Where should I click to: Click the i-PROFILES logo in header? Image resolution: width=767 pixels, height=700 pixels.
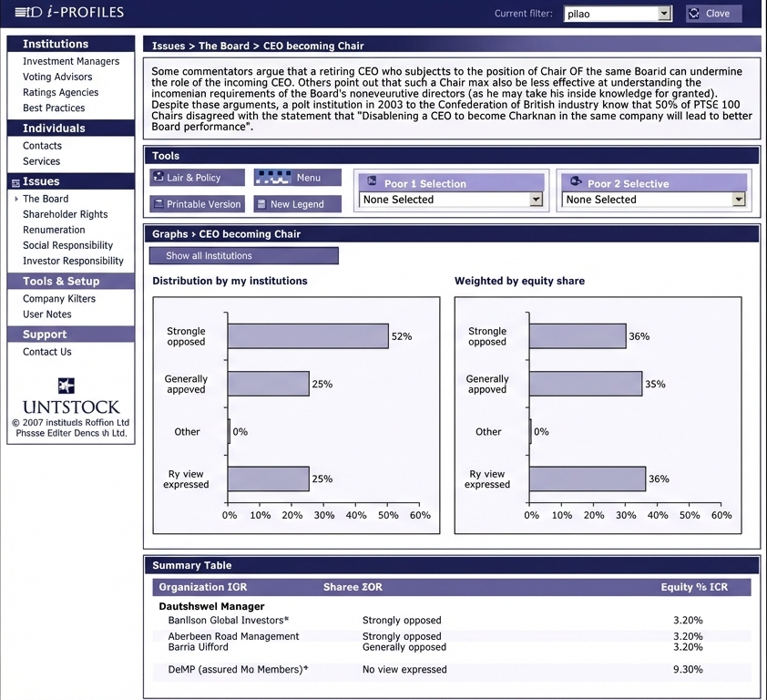pos(69,13)
